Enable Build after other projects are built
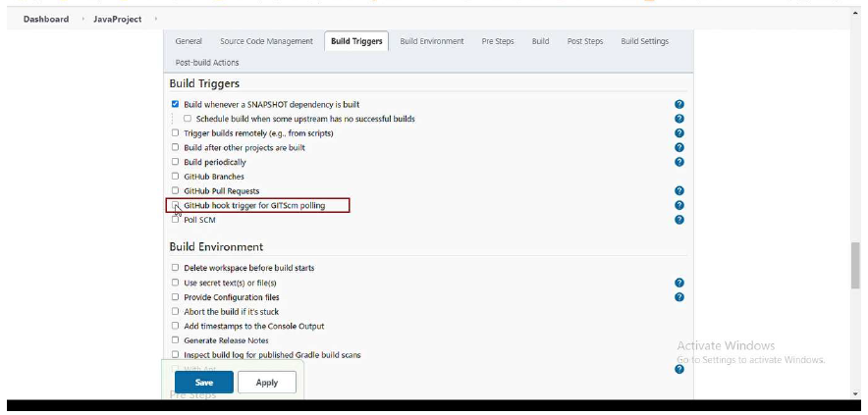This screenshot has height=415, width=868. pos(175,146)
